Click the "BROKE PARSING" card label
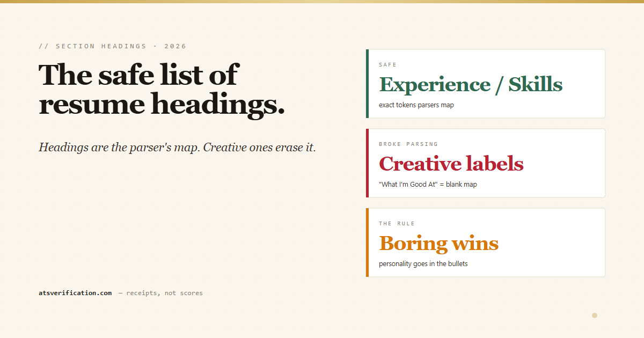 [408, 144]
